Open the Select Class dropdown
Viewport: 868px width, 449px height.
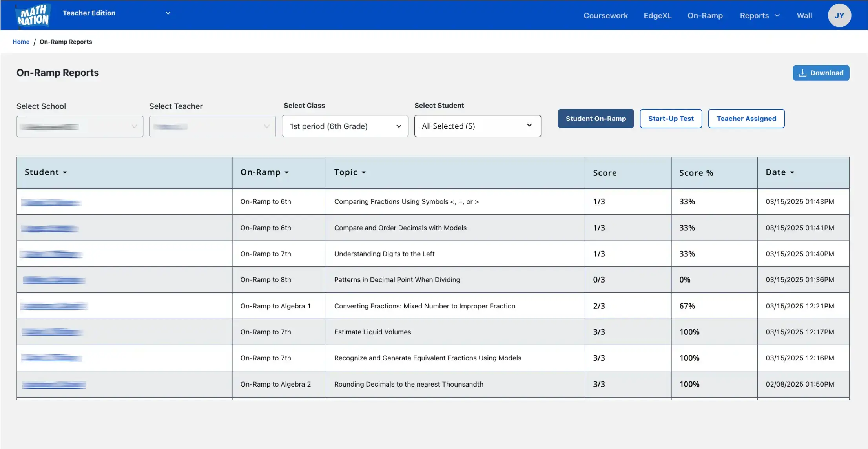[x=345, y=126]
